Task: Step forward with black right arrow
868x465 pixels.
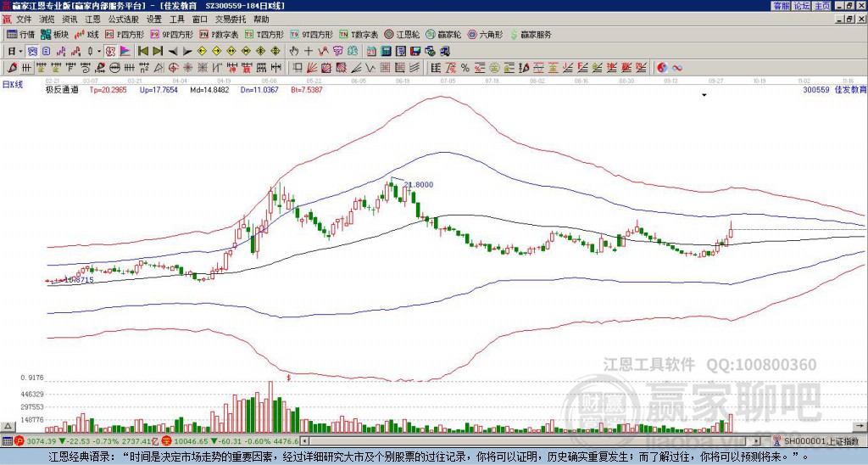Action: 187,52
